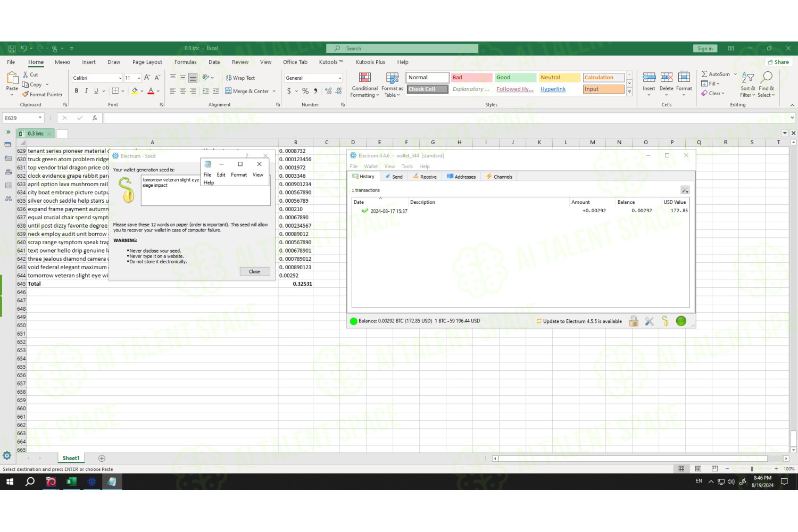Open the Formulas ribbon tab
The image size is (798, 532).
pos(185,62)
